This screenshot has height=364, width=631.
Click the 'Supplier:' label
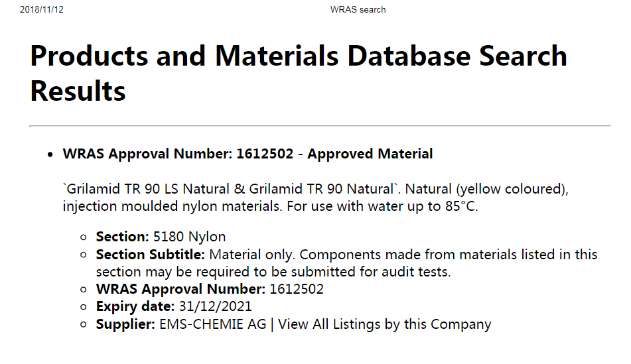[x=125, y=324]
